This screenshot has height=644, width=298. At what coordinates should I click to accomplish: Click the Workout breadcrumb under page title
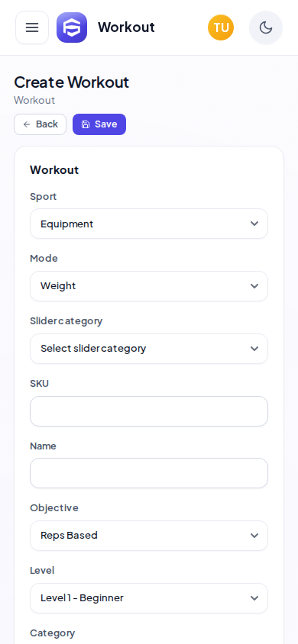click(x=34, y=101)
